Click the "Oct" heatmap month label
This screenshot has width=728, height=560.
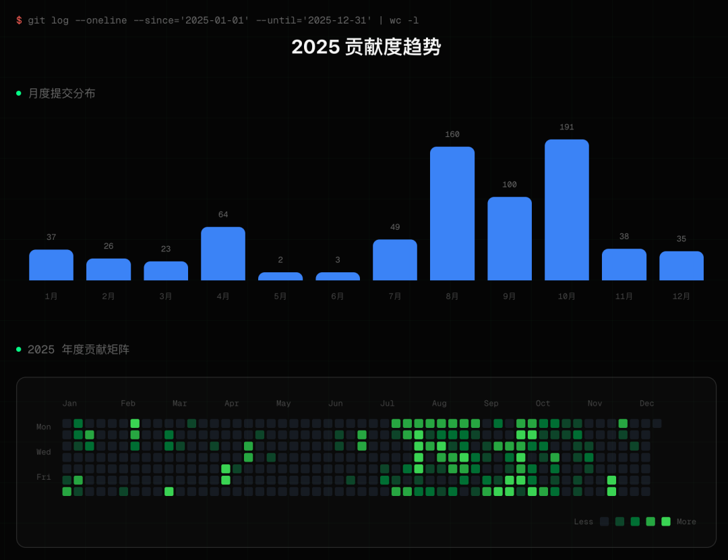(543, 404)
